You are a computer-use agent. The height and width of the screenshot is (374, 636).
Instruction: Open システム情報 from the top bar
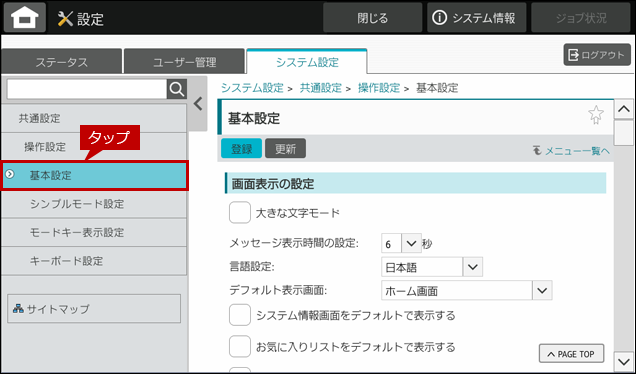(x=477, y=18)
